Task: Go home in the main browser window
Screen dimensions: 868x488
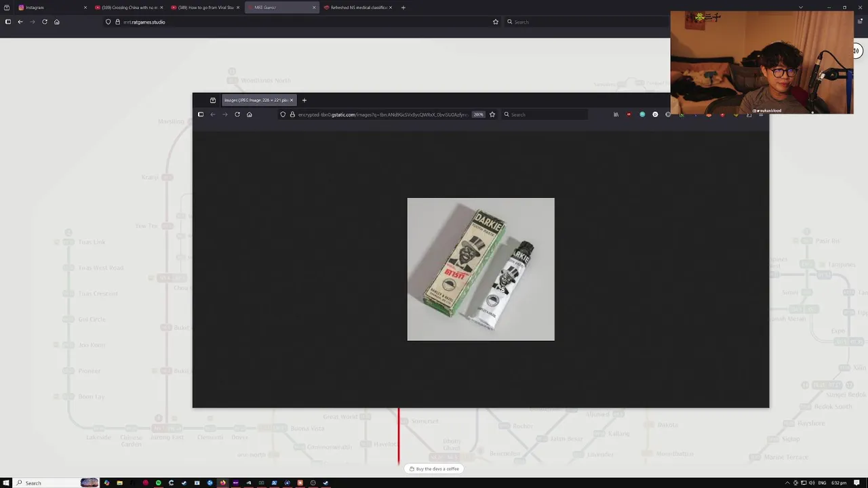Action: [57, 22]
